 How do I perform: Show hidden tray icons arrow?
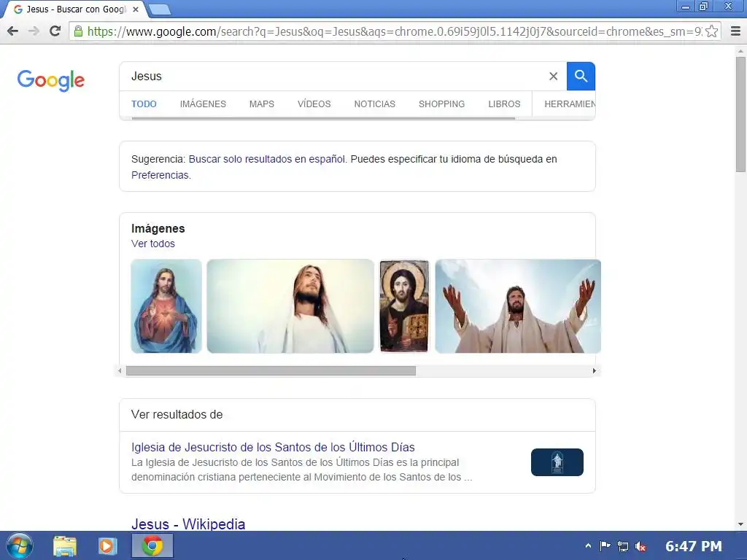tap(588, 545)
